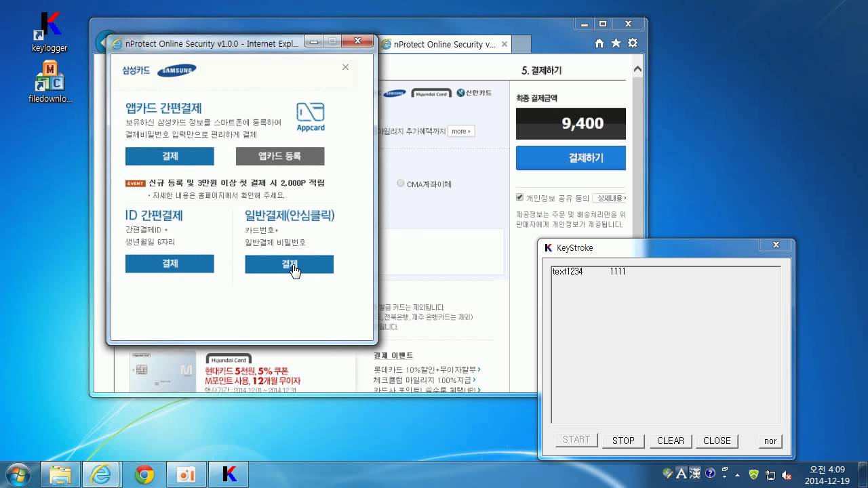Open the network status tray icon

(770, 474)
